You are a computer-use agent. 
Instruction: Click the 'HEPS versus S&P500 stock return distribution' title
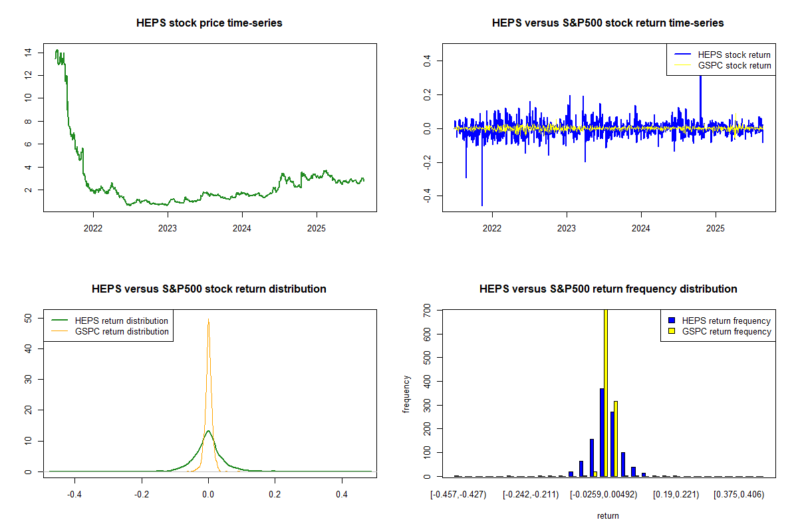coord(209,289)
